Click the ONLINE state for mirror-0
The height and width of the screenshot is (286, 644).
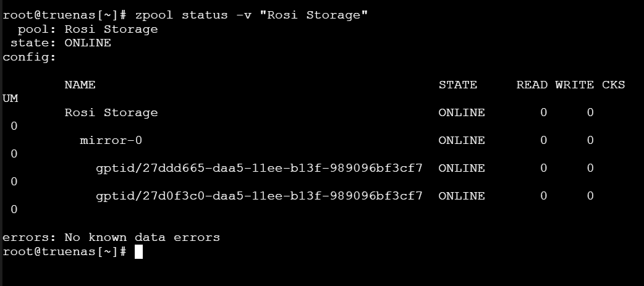click(462, 140)
